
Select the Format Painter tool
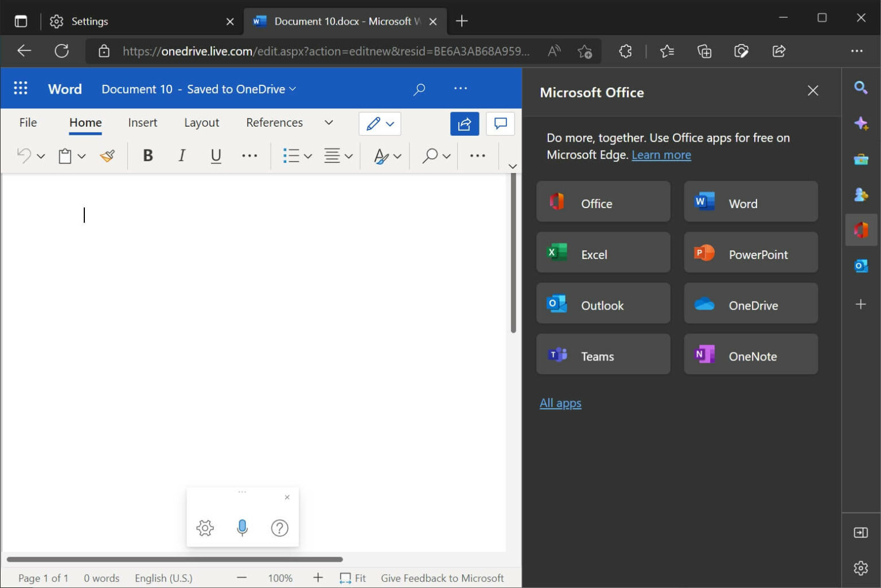pyautogui.click(x=107, y=155)
